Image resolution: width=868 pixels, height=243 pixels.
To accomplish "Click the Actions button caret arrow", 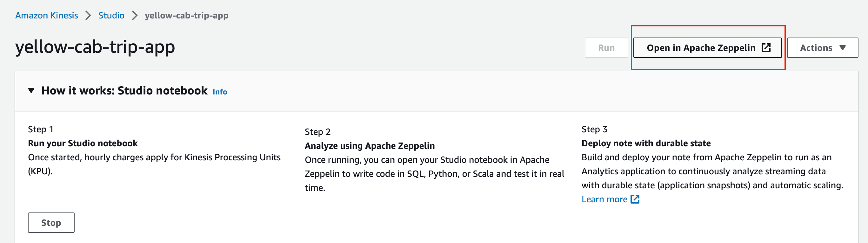I will (x=842, y=48).
